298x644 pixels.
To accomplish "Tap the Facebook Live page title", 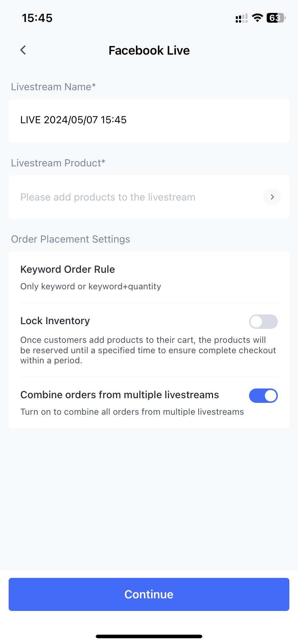I will [x=149, y=51].
